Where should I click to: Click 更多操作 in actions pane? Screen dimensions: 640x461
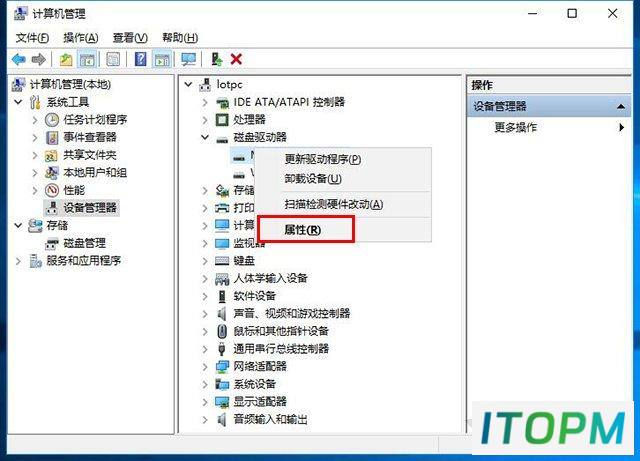[x=516, y=127]
